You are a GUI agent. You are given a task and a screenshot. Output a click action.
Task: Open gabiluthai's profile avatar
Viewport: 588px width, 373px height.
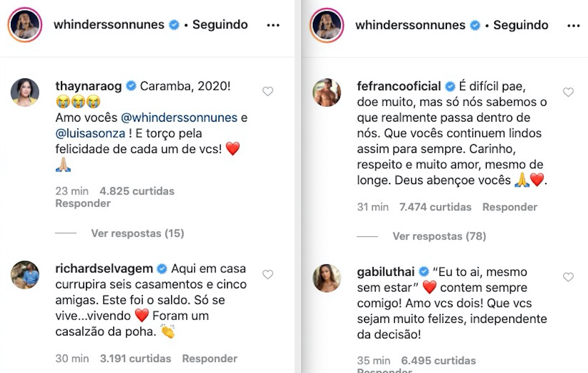(326, 278)
